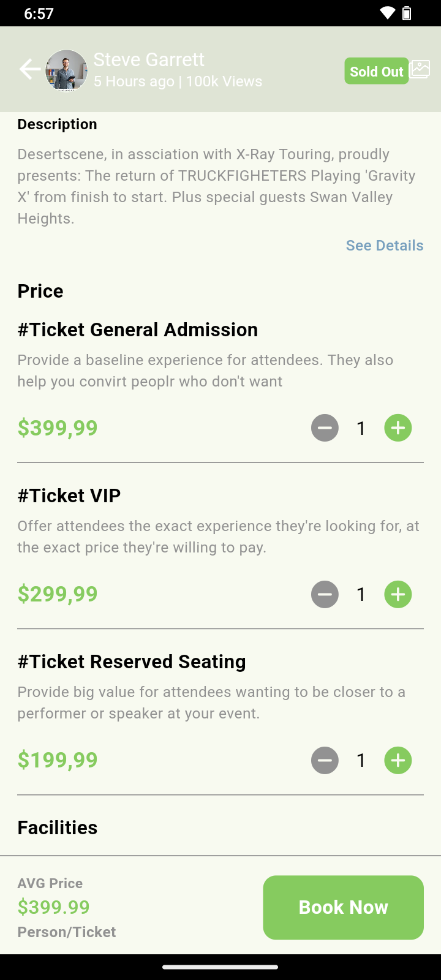
Task: Open the See Details link
Action: [x=385, y=246]
